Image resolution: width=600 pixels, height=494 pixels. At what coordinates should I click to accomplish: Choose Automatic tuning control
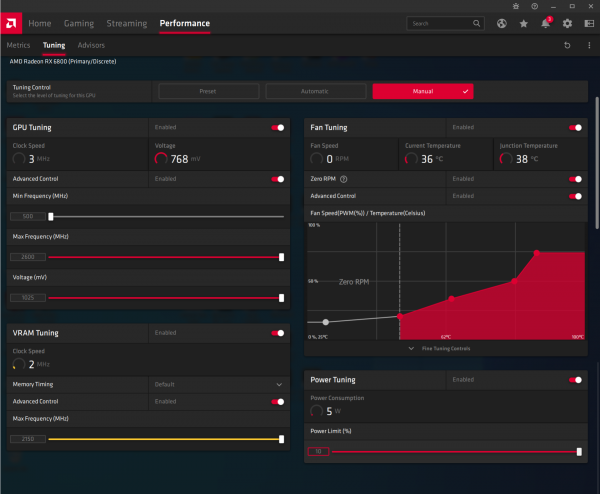pyautogui.click(x=315, y=91)
